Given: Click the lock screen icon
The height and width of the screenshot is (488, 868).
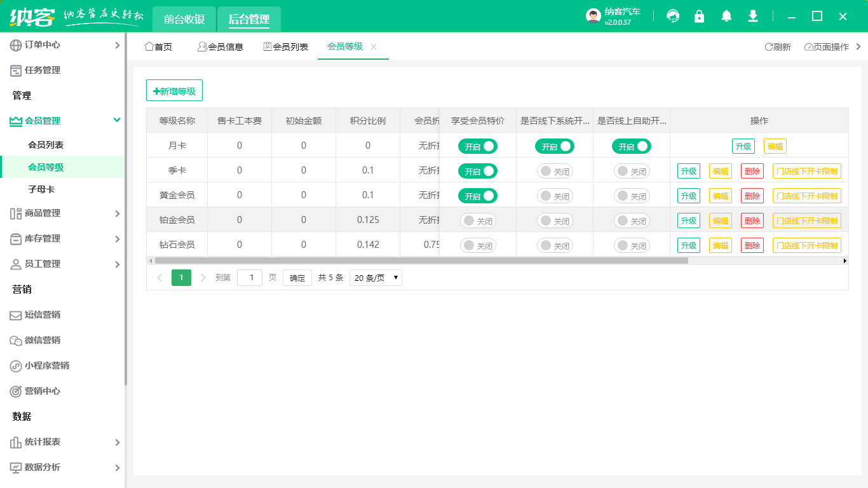Looking at the screenshot, I should click(699, 17).
